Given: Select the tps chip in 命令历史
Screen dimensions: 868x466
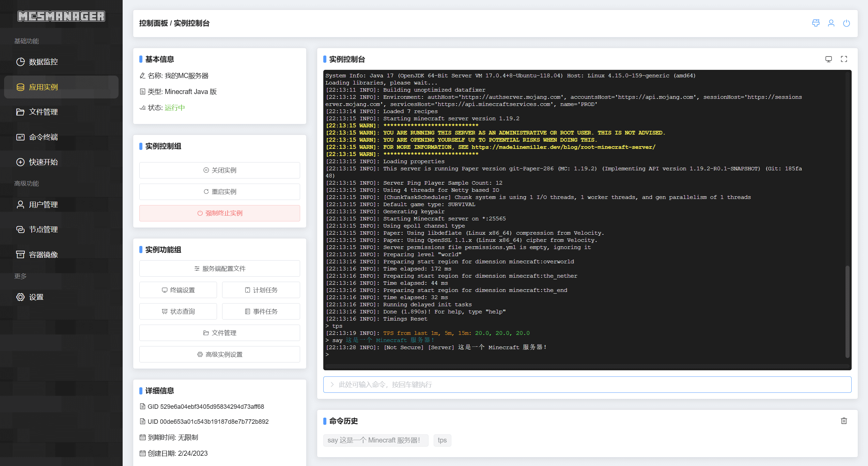Looking at the screenshot, I should pos(442,440).
